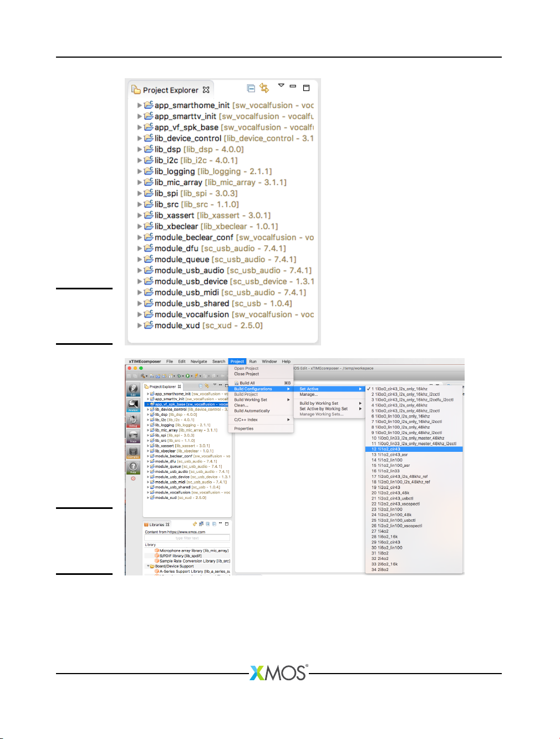This screenshot has width=560, height=739.
Task: Select checked configuration 1 1i0o0_cir43_i2s_only_16khz
Action: (414, 389)
